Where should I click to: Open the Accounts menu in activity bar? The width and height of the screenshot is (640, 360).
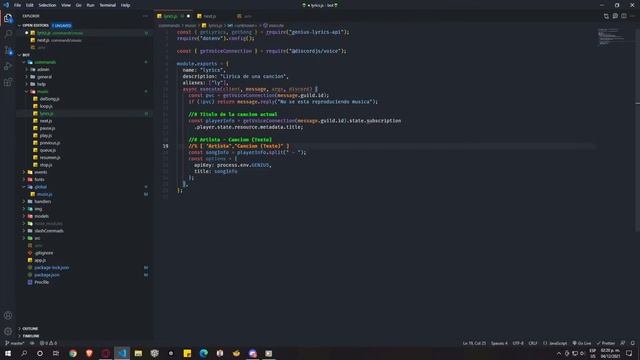pos(8,315)
